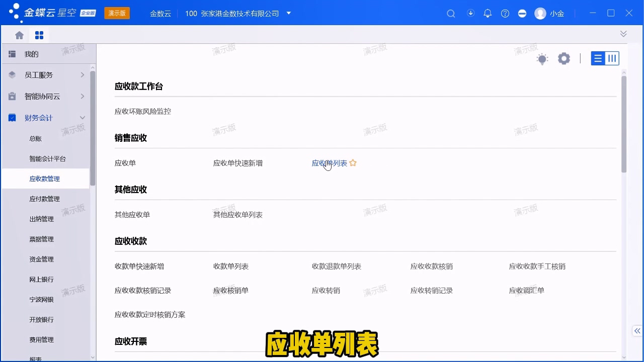644x362 pixels.
Task: Open 应收收款核销 link
Action: click(432, 266)
